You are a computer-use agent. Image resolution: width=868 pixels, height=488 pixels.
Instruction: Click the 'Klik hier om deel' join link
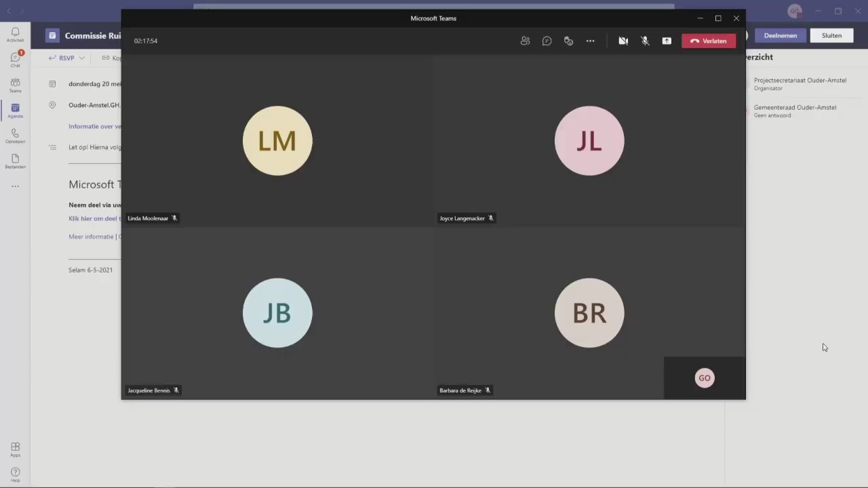95,218
